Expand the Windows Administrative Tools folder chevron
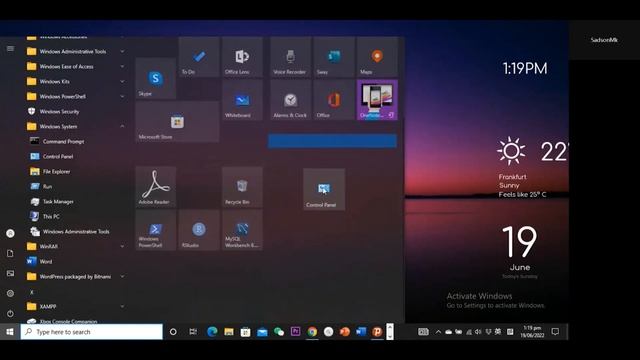 point(122,51)
